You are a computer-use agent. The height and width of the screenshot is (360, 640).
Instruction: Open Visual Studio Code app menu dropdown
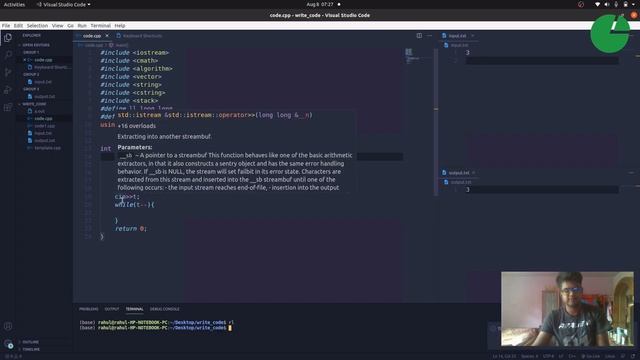pos(63,4)
